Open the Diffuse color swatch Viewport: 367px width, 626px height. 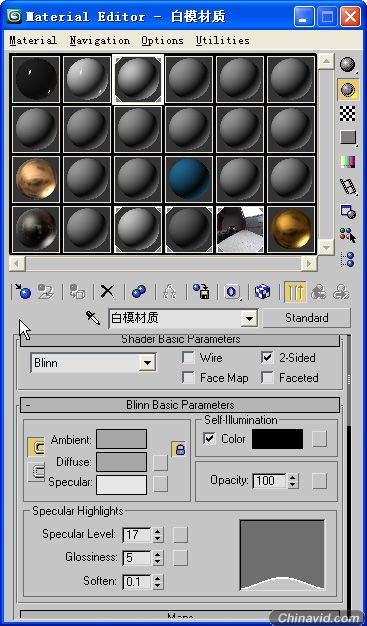[x=121, y=462]
